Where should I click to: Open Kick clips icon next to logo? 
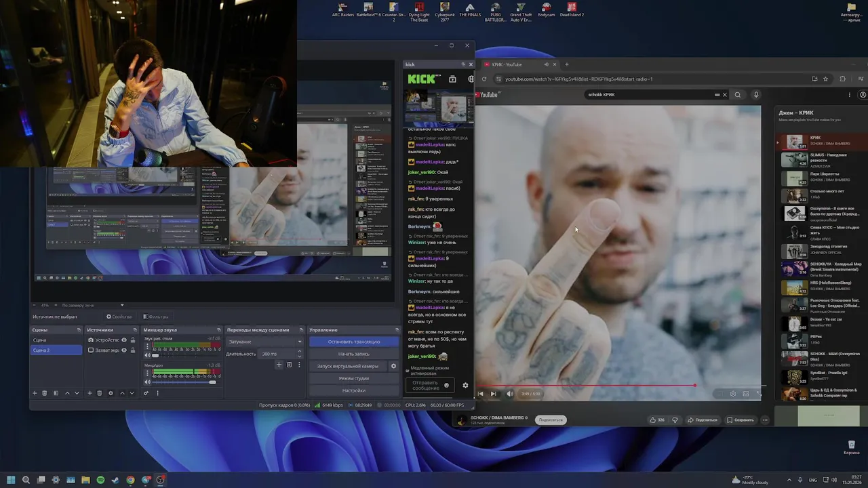452,79
